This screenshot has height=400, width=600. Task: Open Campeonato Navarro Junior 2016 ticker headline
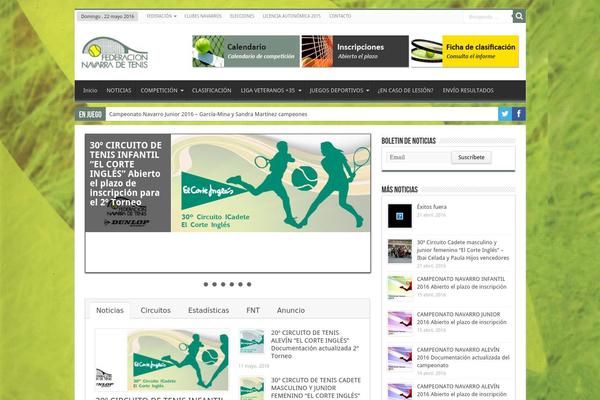pos(208,114)
